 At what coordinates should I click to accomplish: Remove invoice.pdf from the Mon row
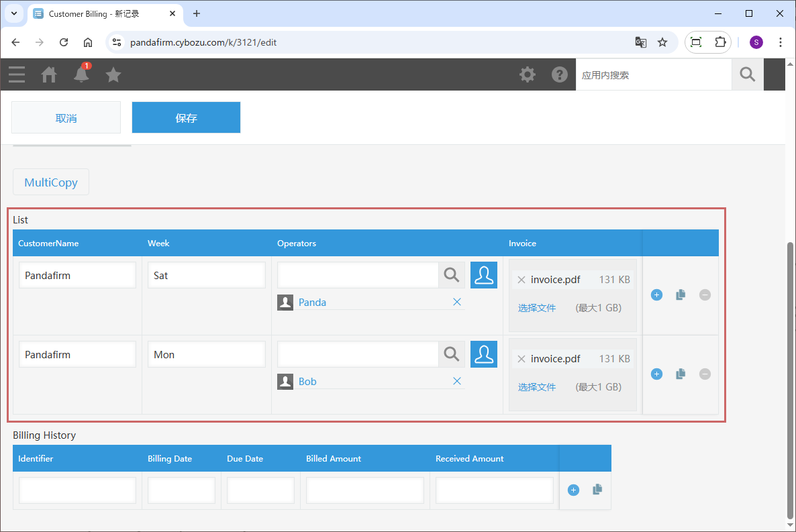pyautogui.click(x=521, y=359)
